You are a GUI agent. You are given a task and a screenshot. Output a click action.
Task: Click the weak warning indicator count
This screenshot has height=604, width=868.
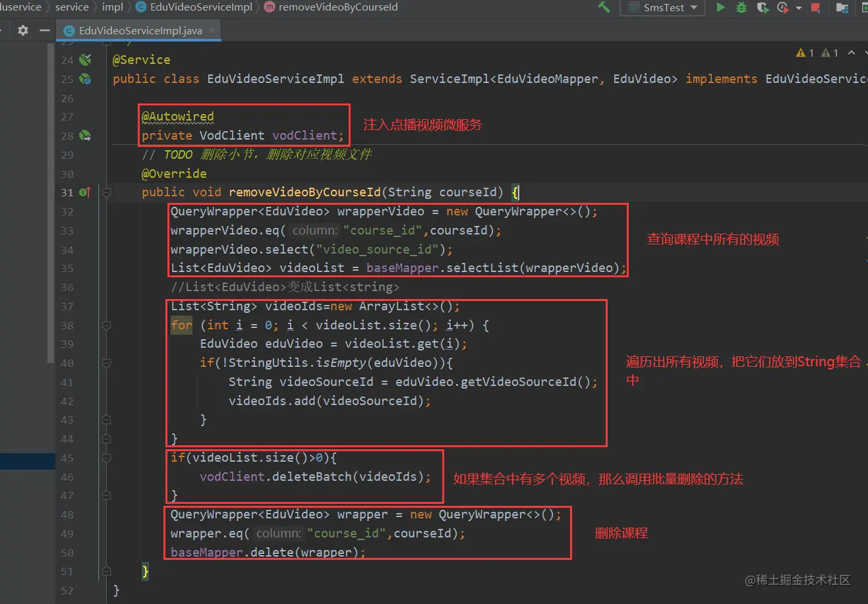(830, 53)
